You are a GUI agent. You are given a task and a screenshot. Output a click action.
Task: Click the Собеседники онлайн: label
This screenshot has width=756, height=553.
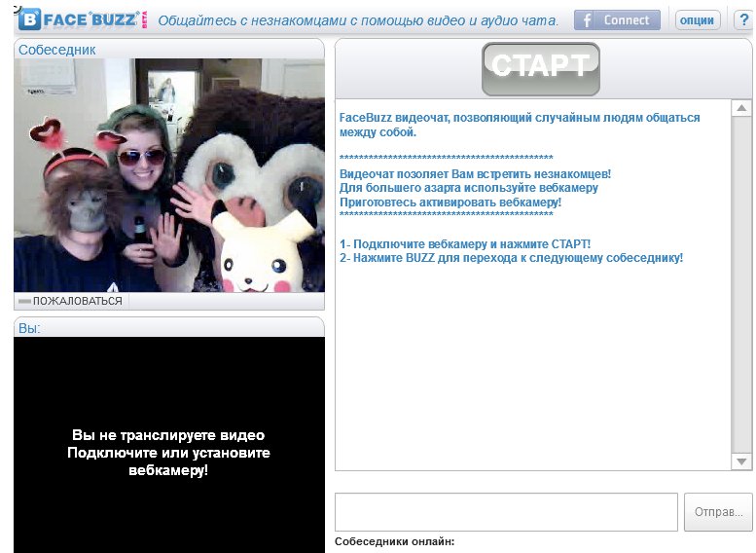[394, 541]
